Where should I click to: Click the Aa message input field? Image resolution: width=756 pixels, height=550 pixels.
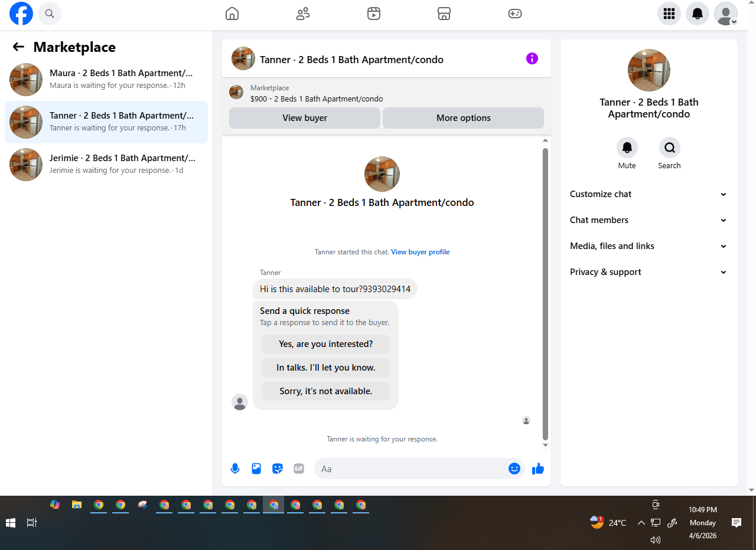(x=412, y=469)
